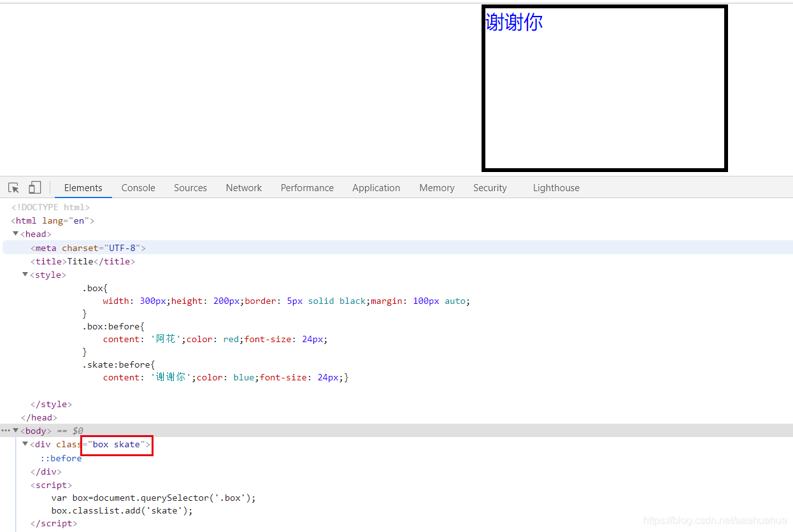This screenshot has width=793, height=532.
Task: Select the title element row
Action: click(x=83, y=261)
